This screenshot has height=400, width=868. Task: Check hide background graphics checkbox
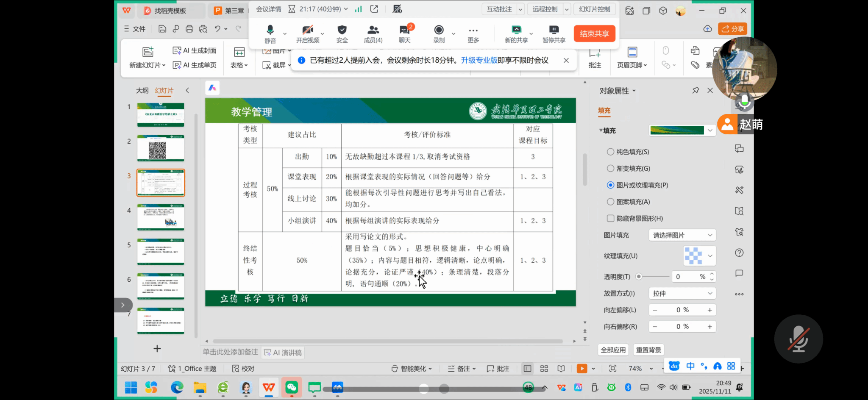tap(610, 218)
